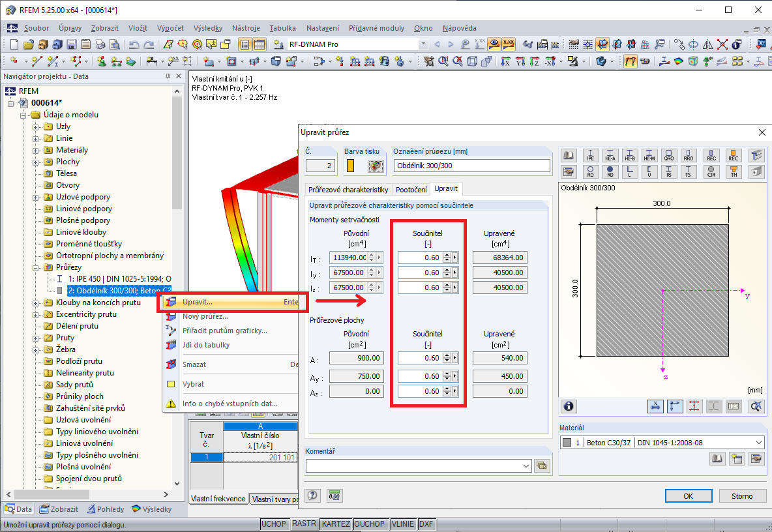The image size is (772, 532).
Task: Switch navigator to Zobrazit tab
Action: tap(59, 509)
